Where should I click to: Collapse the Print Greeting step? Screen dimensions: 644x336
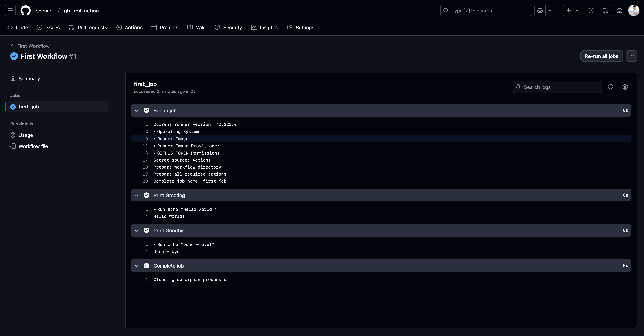[x=137, y=195]
